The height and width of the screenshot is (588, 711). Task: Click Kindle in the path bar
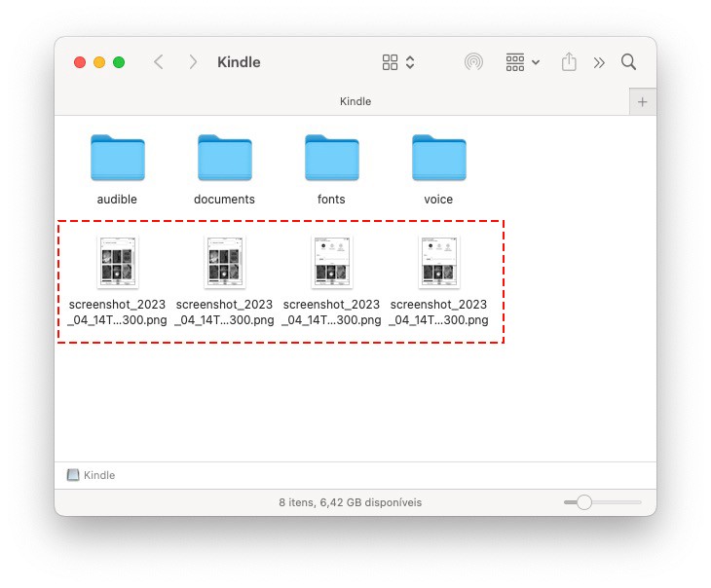tap(91, 475)
